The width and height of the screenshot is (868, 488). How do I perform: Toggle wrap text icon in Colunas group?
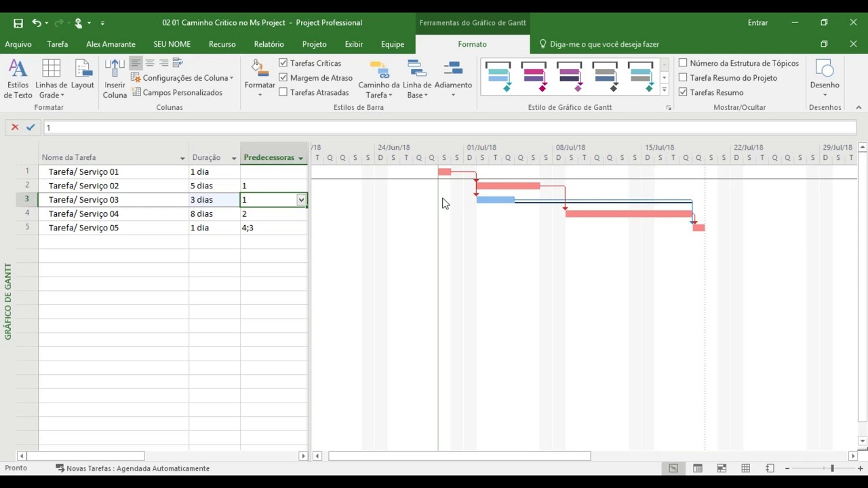178,63
